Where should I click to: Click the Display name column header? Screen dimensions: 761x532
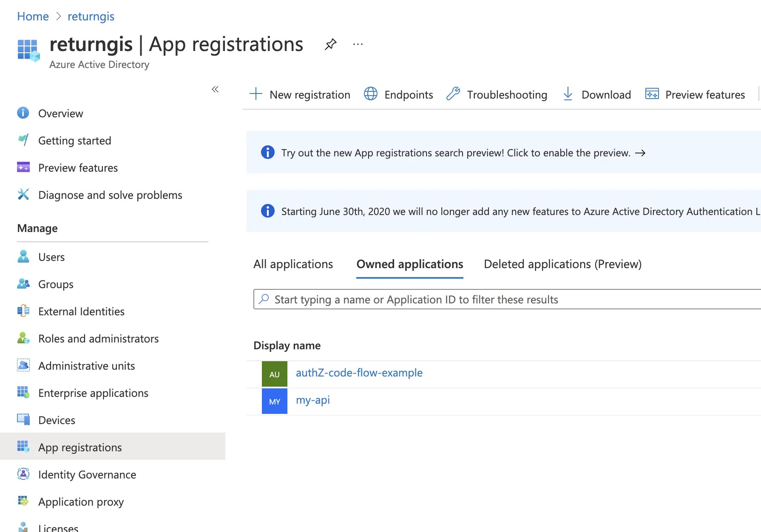pos(287,345)
